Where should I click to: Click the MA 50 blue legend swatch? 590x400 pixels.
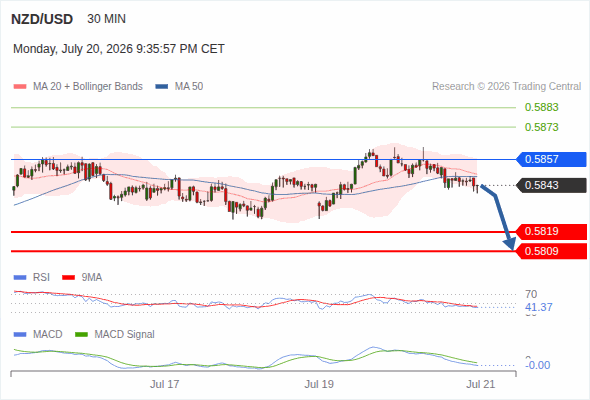pyautogui.click(x=162, y=87)
